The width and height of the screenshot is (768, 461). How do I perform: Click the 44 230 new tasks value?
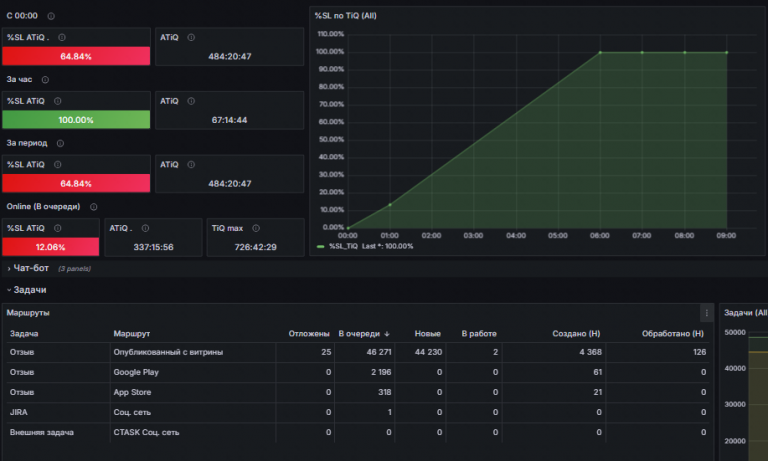[428, 352]
